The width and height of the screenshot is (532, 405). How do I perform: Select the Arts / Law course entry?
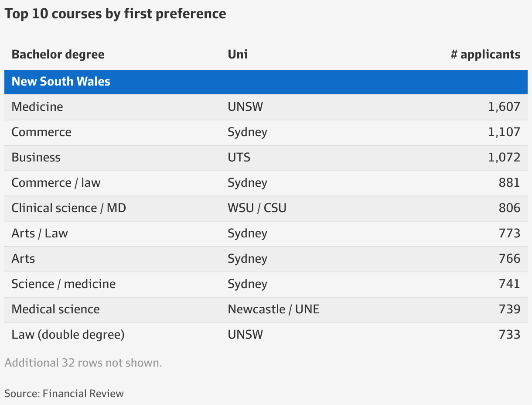[39, 233]
